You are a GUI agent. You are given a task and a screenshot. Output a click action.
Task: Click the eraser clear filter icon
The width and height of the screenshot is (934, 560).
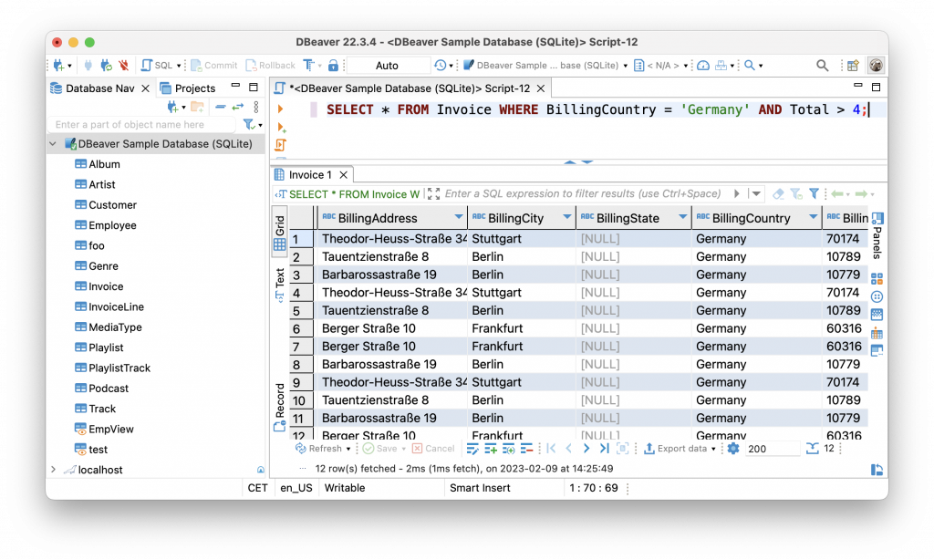click(x=778, y=193)
